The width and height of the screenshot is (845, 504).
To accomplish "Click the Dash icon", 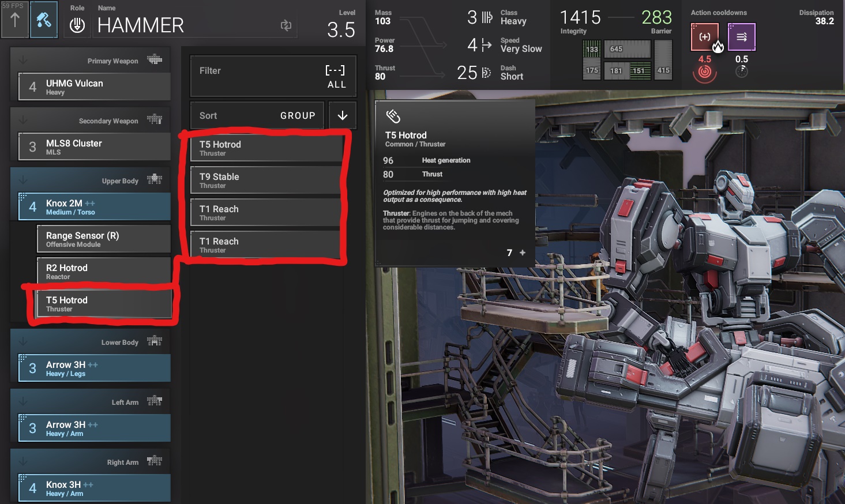I will tap(486, 73).
